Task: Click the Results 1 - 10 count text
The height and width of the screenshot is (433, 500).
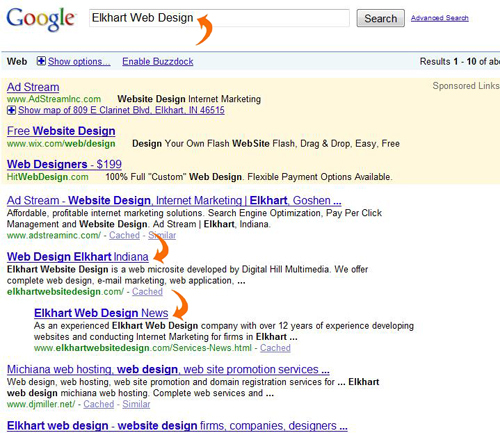Action: coord(459,61)
